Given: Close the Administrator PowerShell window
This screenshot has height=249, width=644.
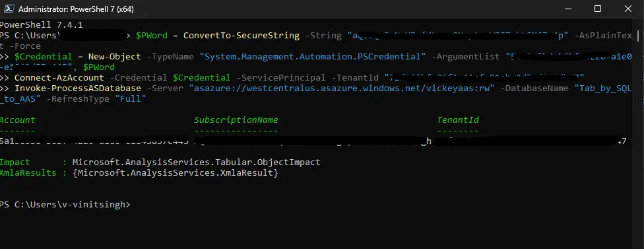Looking at the screenshot, I should pos(628,9).
